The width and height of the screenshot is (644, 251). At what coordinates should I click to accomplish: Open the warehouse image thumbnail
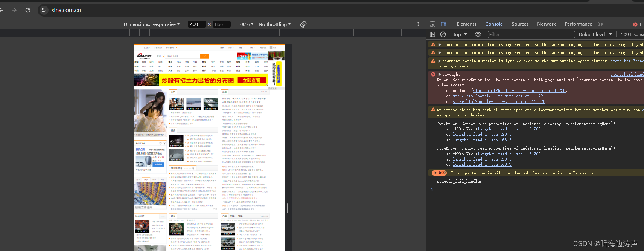[150, 194]
